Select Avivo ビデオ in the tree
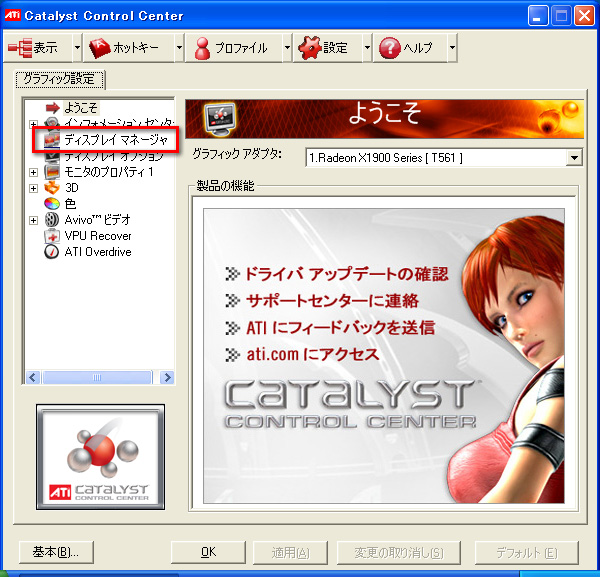The width and height of the screenshot is (600, 577). 98,220
